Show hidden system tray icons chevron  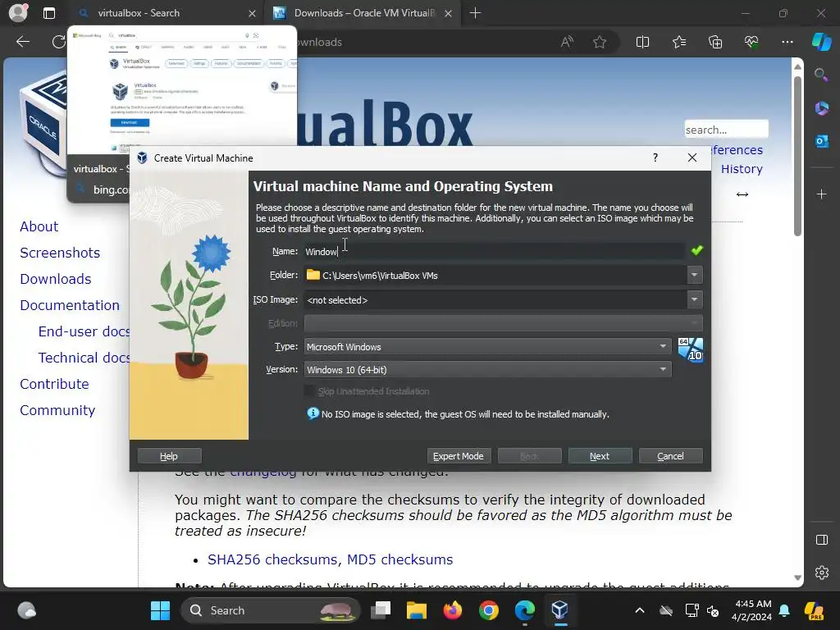640,610
